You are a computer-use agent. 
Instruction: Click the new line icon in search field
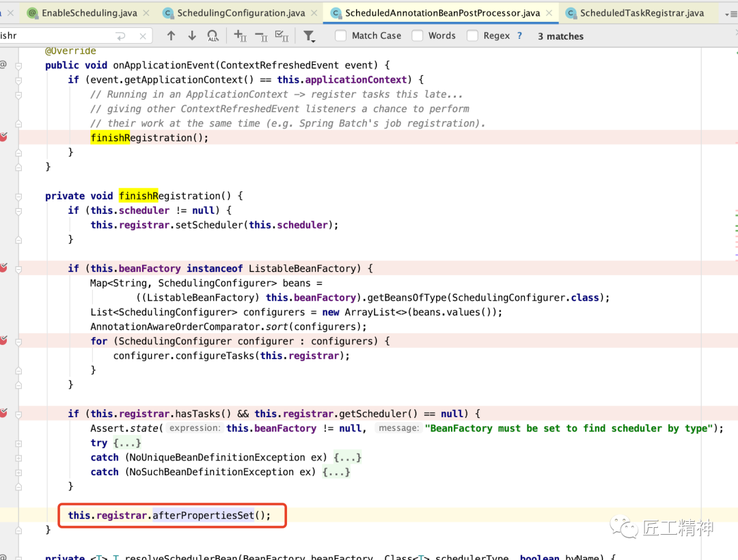[121, 36]
